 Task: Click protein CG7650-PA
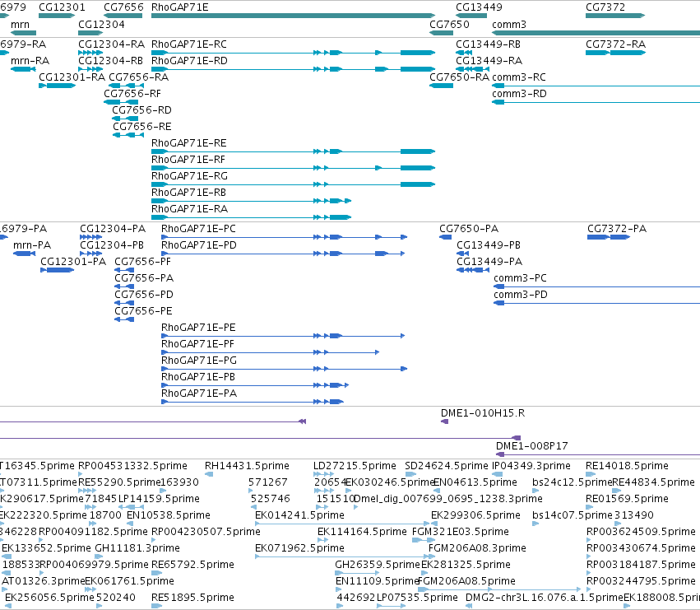tap(446, 237)
